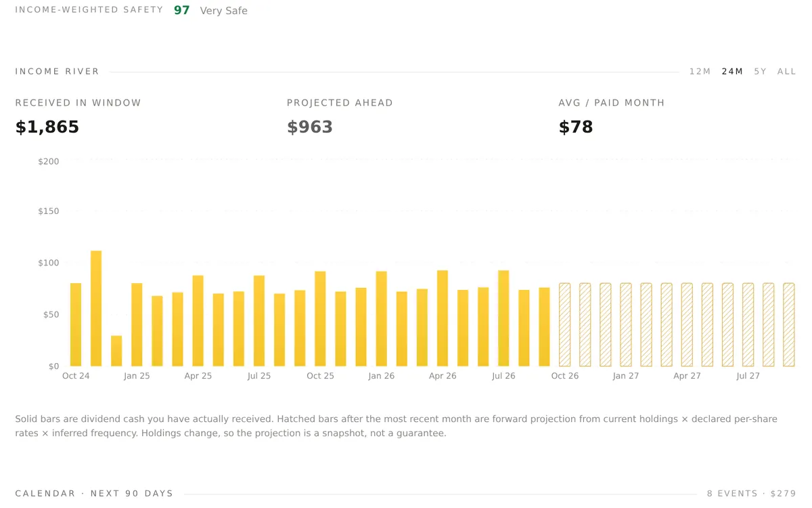
Task: Click the Jan 27 x-axis label
Action: point(626,376)
